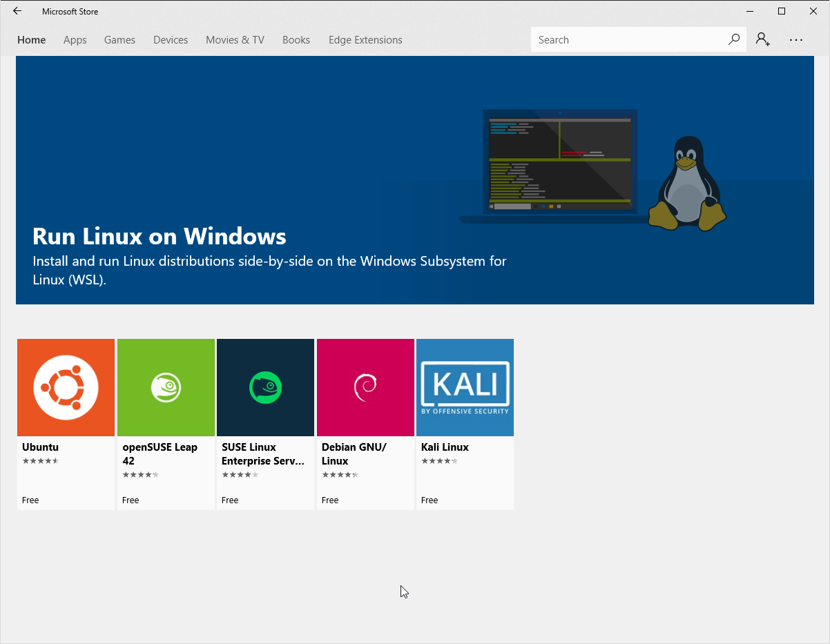Open the Books section
Screen dimensions: 830x644
[296, 39]
